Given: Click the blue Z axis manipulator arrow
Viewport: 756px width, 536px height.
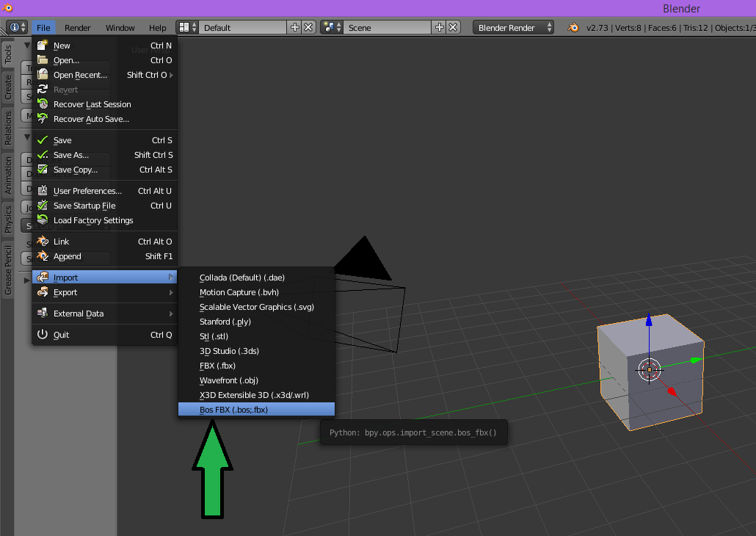Looking at the screenshot, I should pos(649,319).
